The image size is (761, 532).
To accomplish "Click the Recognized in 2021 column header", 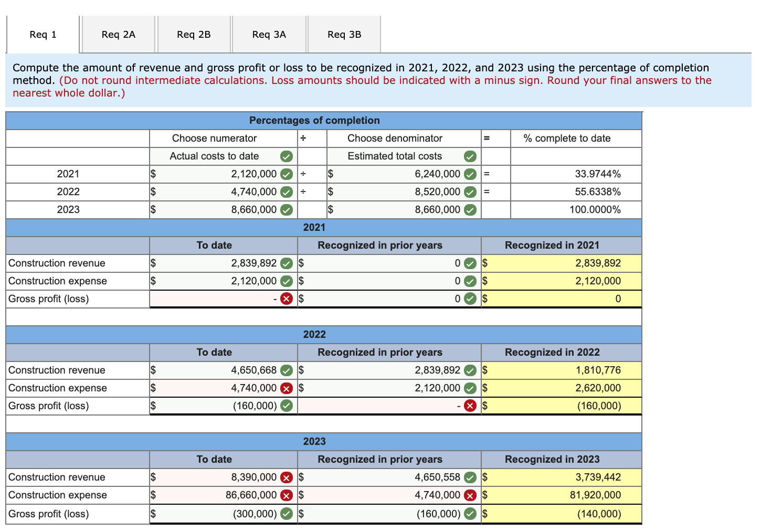I will 552,246.
